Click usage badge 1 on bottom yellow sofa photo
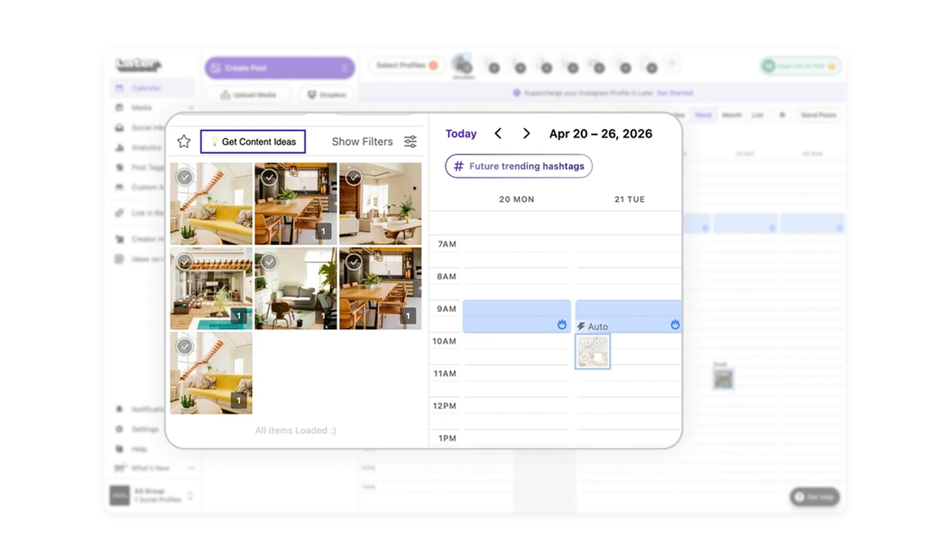The height and width of the screenshot is (560, 951). coord(238,401)
